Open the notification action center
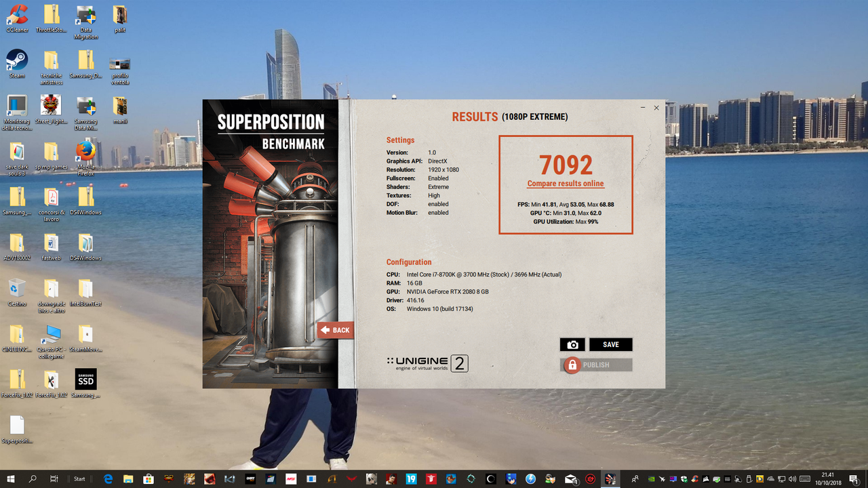 (x=853, y=479)
